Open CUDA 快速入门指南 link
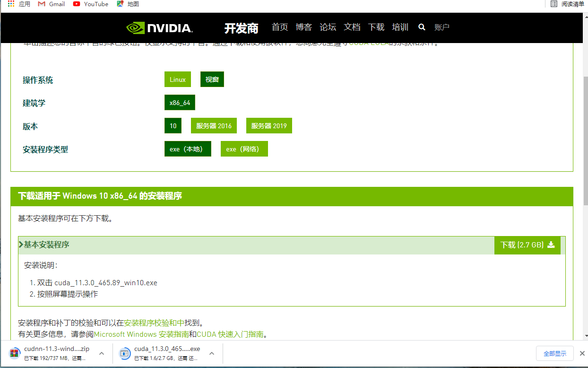Image resolution: width=588 pixels, height=368 pixels. pos(230,334)
